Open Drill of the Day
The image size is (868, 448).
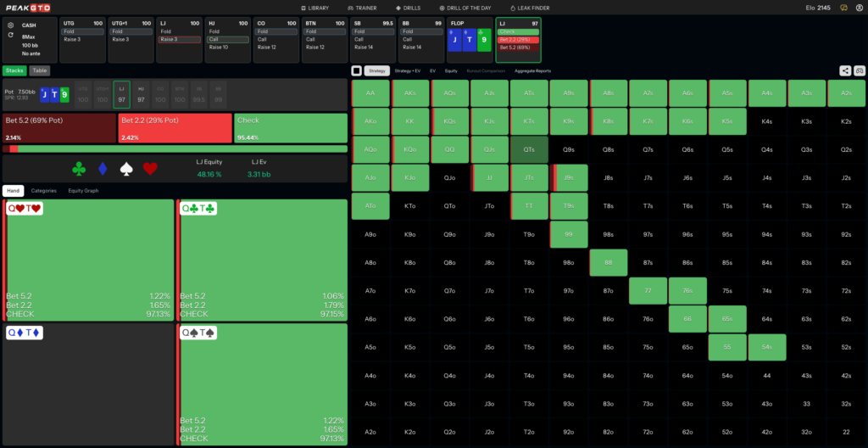465,8
